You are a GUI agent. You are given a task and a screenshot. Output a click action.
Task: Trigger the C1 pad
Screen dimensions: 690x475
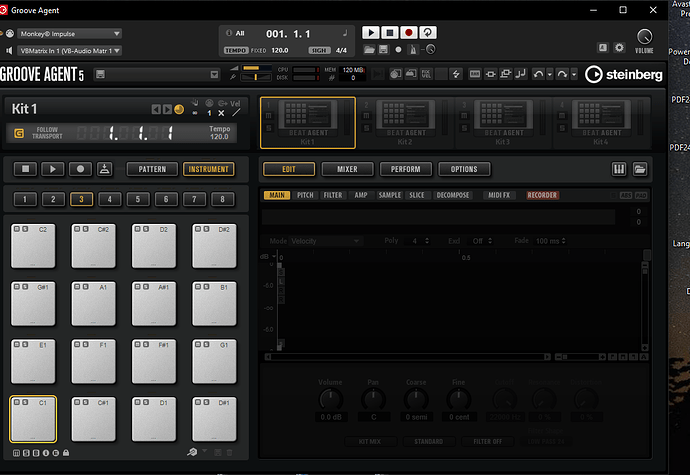[x=33, y=419]
